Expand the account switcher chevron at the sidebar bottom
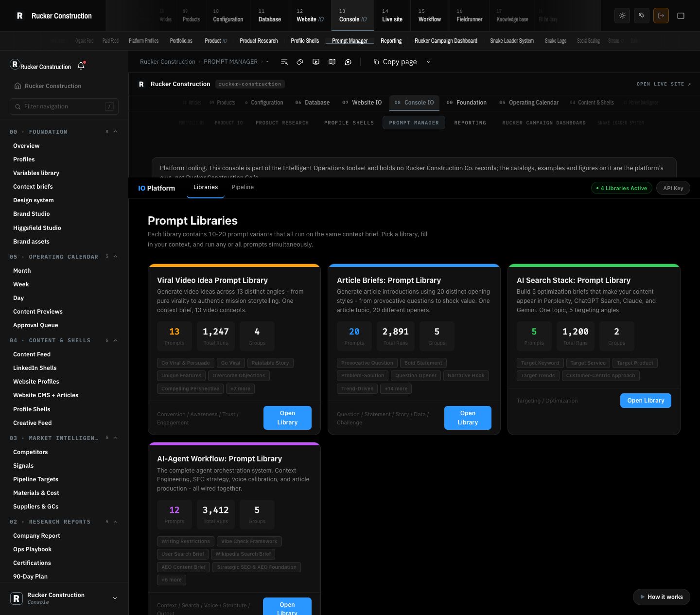 [x=115, y=598]
